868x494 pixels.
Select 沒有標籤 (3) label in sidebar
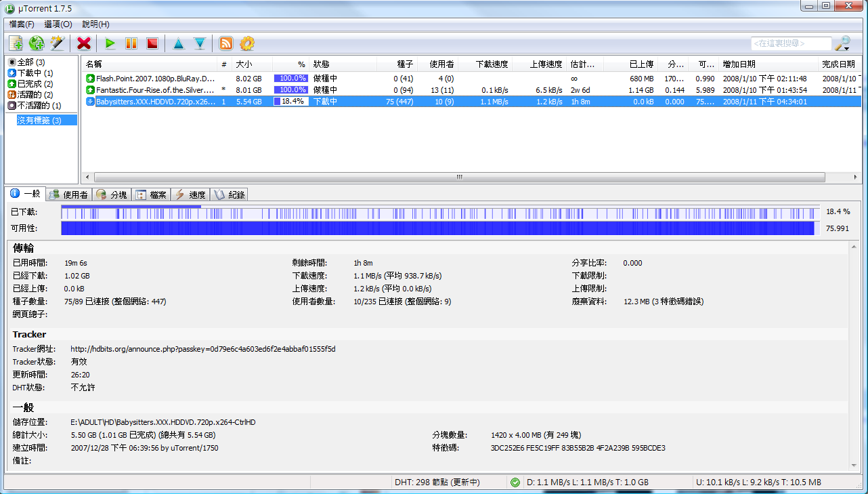tap(47, 120)
